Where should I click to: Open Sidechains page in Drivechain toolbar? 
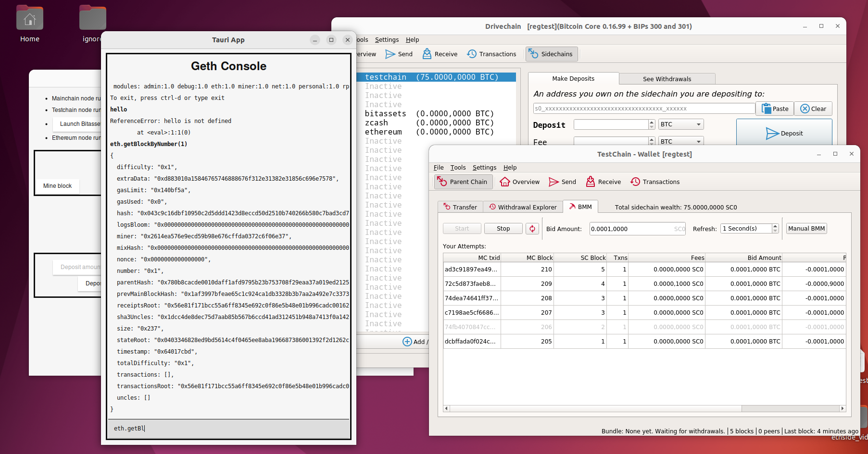[552, 54]
